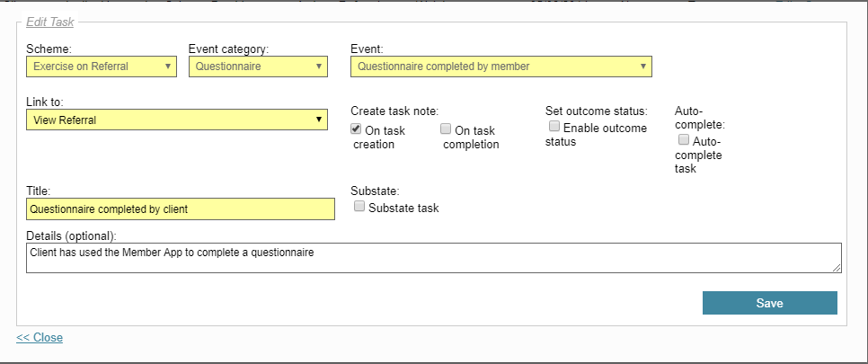868x364 pixels.
Task: Open the Scheme dropdown
Action: (102, 67)
